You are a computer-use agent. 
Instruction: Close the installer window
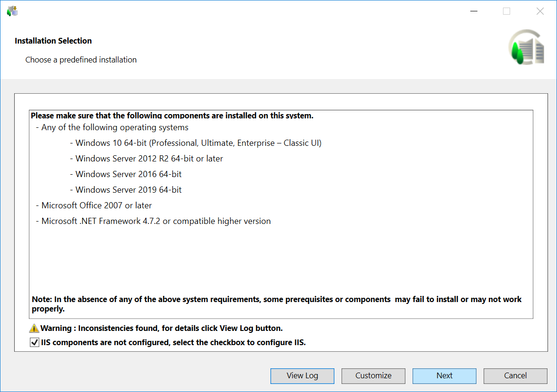[x=540, y=11]
